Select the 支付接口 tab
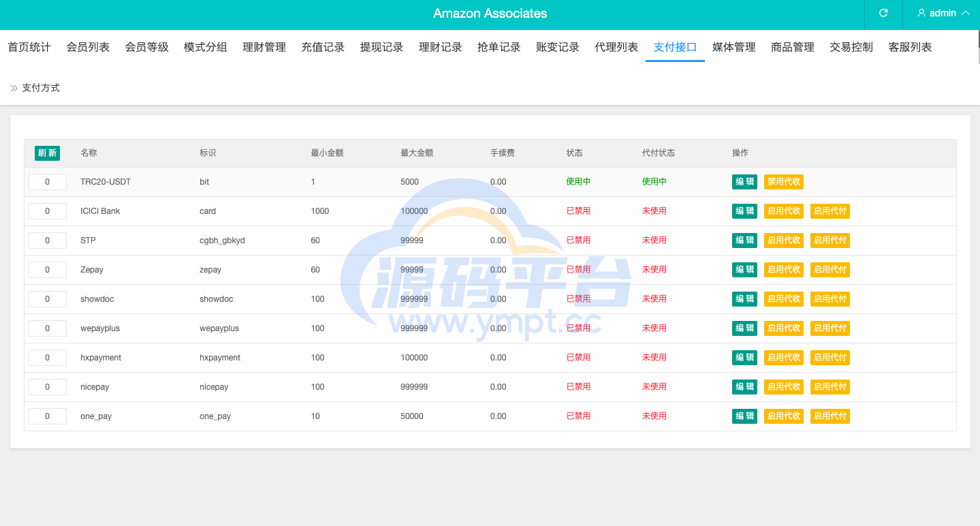The image size is (980, 526). [x=675, y=47]
